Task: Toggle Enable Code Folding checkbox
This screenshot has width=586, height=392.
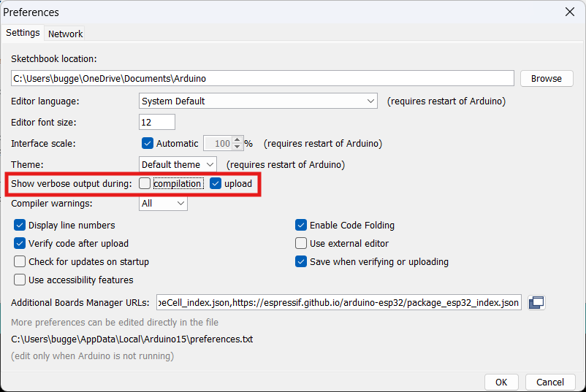Action: tap(301, 225)
